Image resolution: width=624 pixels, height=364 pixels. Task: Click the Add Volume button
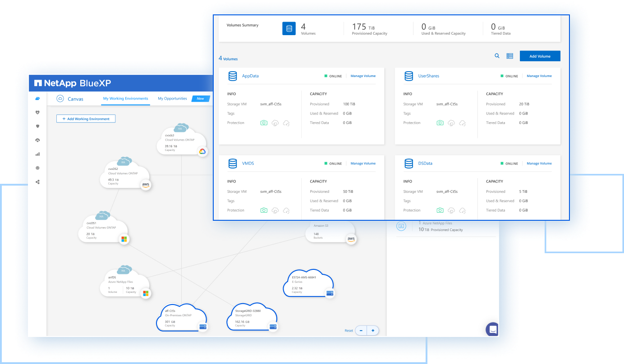(x=540, y=56)
